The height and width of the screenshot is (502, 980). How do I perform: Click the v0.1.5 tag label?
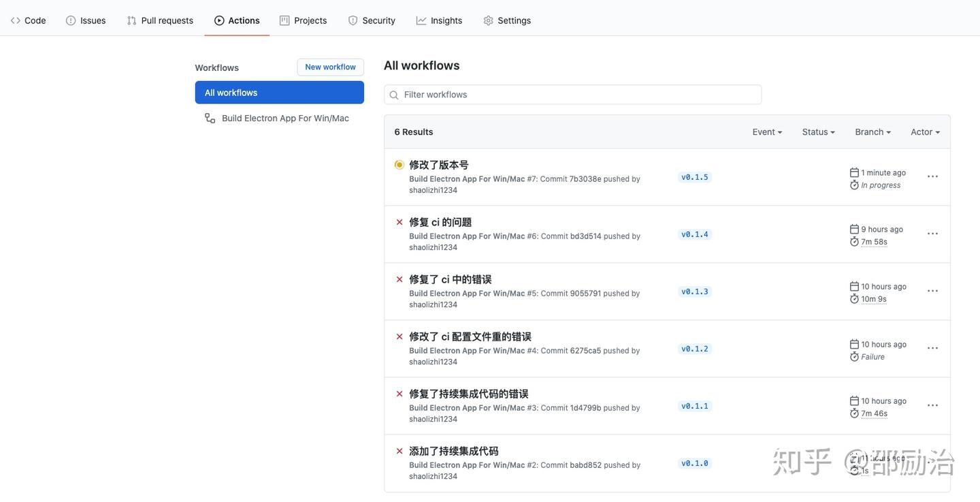coord(695,177)
